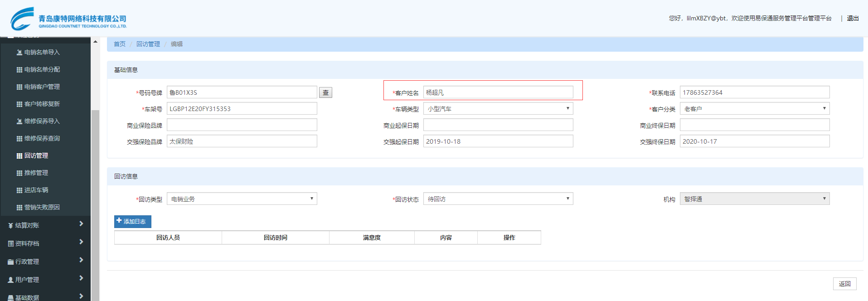The width and height of the screenshot is (868, 301).
Task: Click the 回访时间 column header
Action: pos(276,238)
